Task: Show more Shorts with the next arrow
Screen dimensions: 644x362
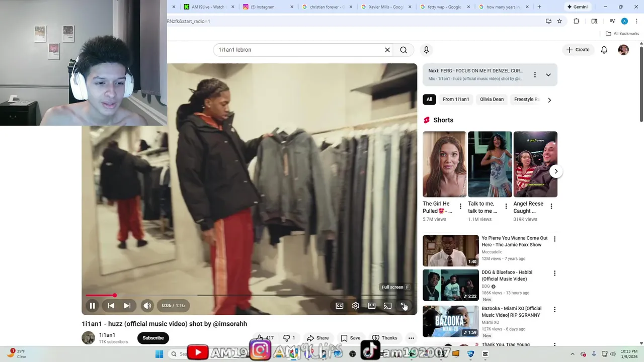Action: pyautogui.click(x=556, y=171)
